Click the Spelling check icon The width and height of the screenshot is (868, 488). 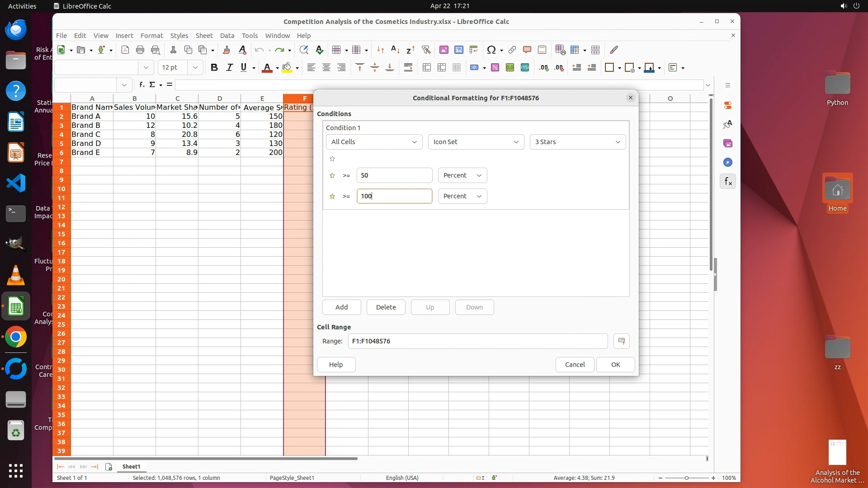[320, 50]
